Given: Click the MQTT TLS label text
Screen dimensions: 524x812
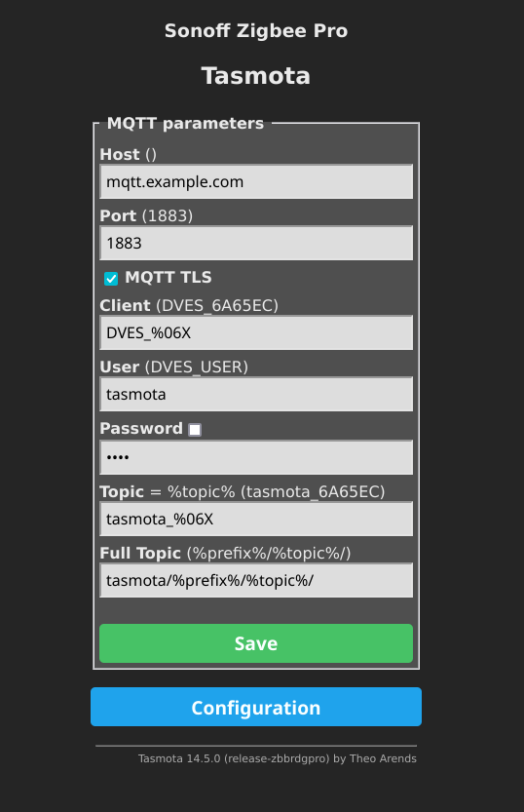Looking at the screenshot, I should [x=168, y=278].
